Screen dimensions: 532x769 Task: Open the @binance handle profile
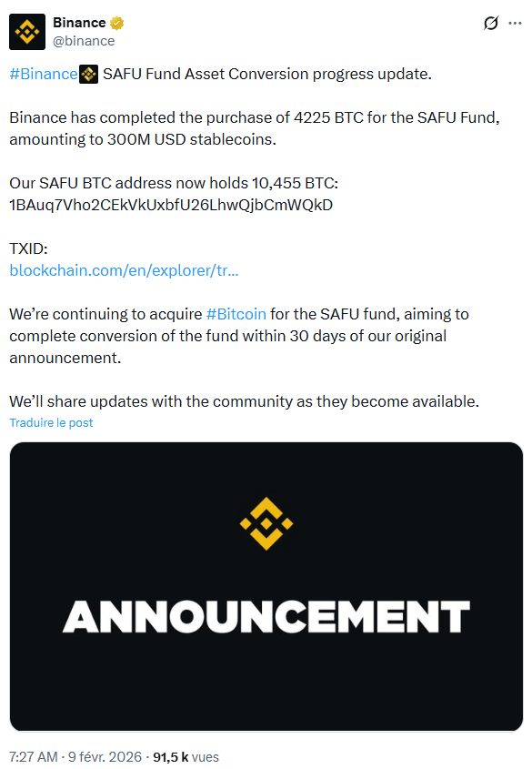pyautogui.click(x=83, y=40)
